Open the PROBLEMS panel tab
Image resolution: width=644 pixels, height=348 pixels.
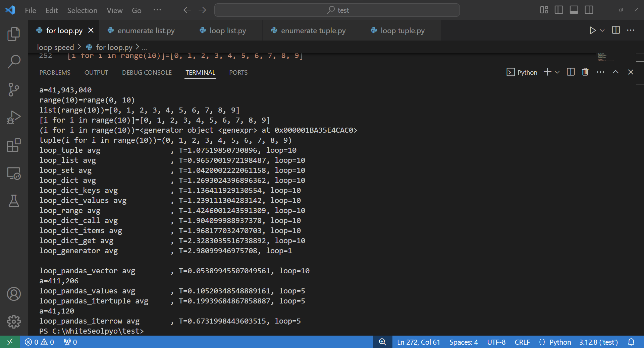point(55,72)
